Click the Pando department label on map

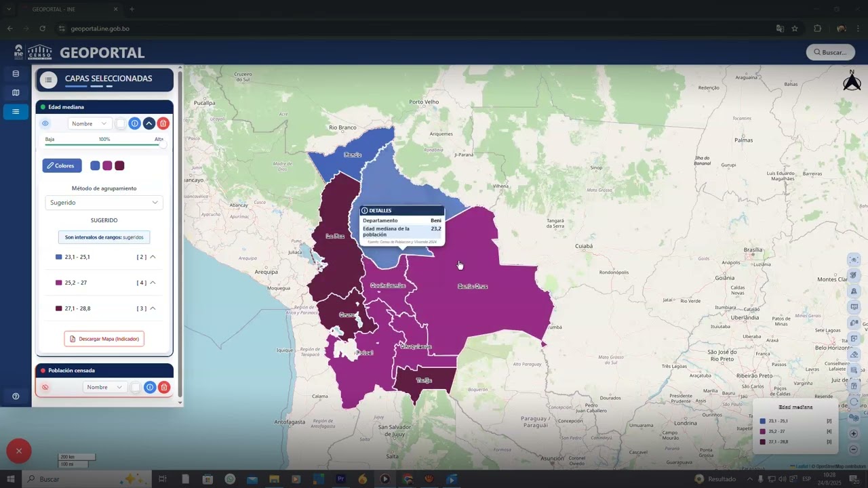click(353, 155)
